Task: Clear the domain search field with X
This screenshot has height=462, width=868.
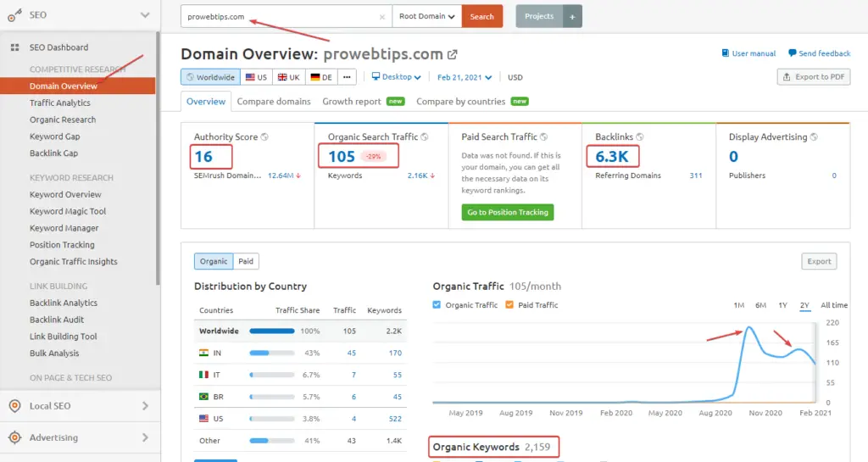Action: pos(382,17)
